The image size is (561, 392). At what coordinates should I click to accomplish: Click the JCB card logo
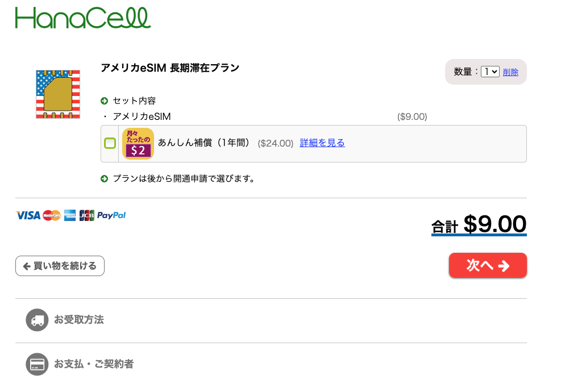coord(86,215)
